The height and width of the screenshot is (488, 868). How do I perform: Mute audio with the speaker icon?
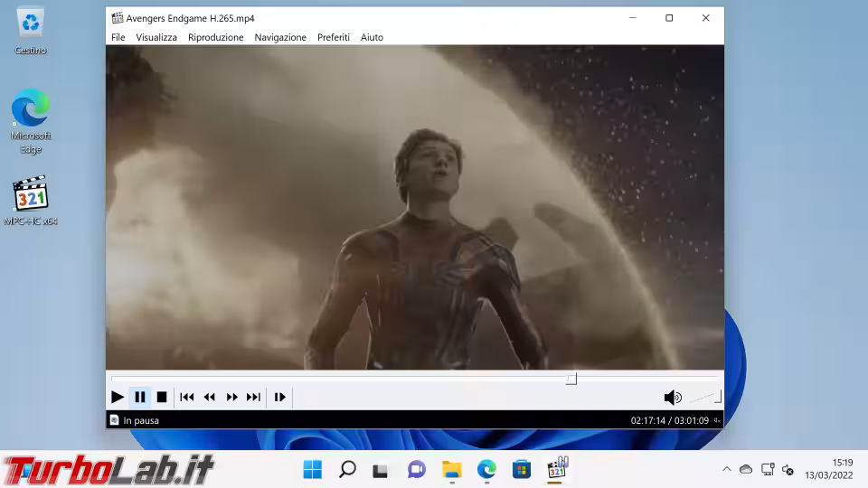point(673,398)
